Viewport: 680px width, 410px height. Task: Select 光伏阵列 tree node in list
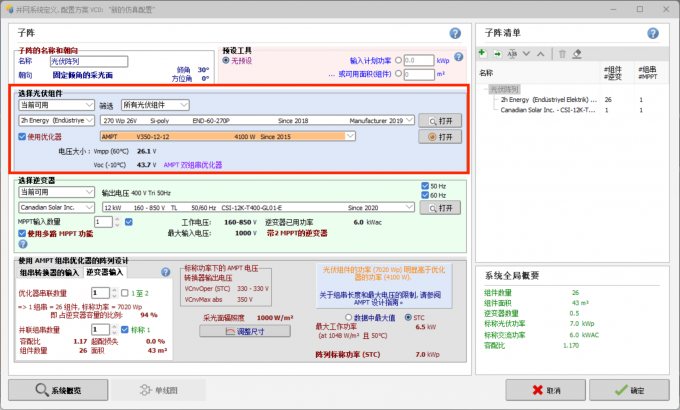pos(503,89)
